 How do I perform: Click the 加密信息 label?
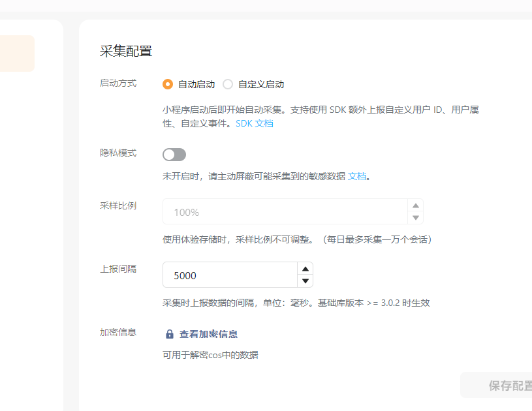pyautogui.click(x=118, y=332)
